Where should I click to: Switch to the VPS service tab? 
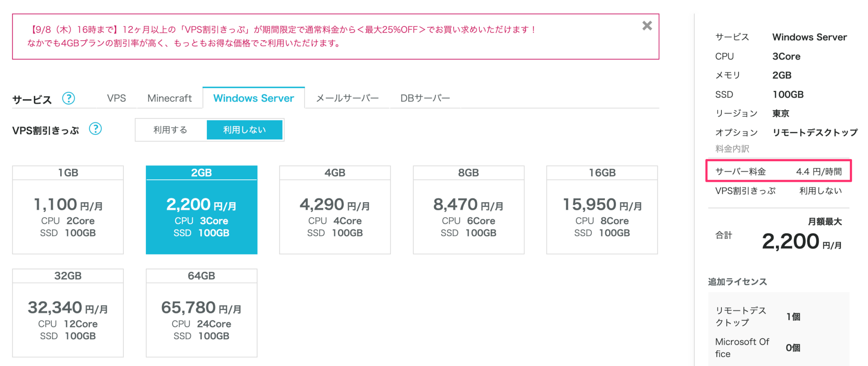coord(117,98)
